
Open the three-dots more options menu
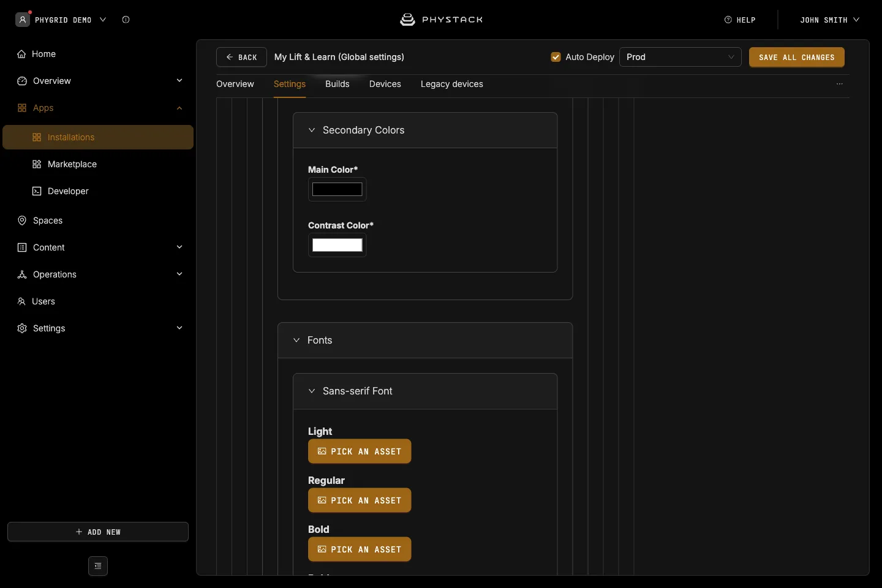[x=840, y=84]
